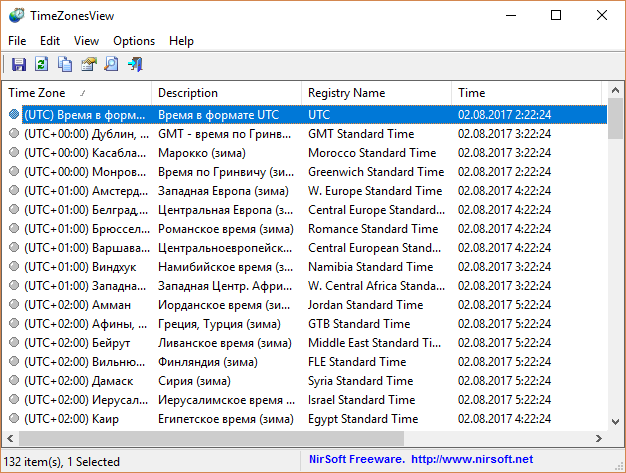Click the Save Selected Items toolbar icon

click(x=18, y=64)
